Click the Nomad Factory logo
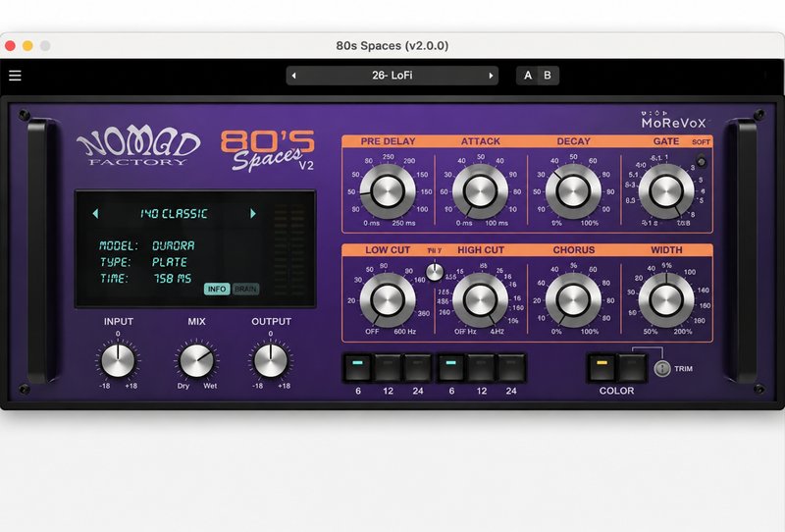Screen dimensions: 785x532 point(138,146)
